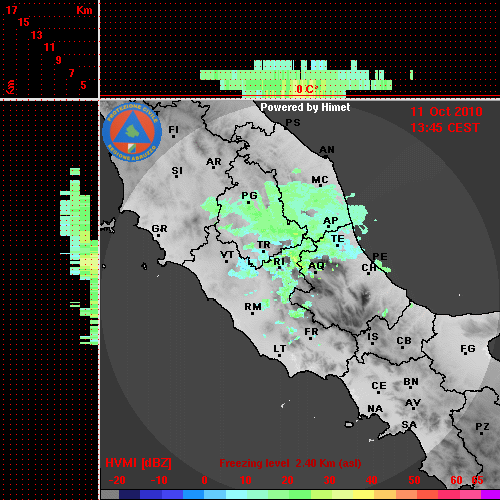Click the AQ city label
500x500 pixels.
coord(316,266)
